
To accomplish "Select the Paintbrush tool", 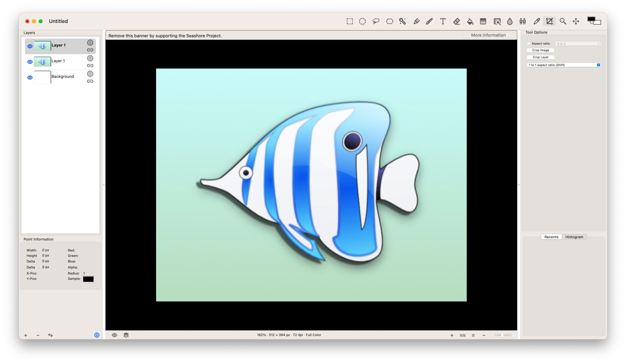I will 429,21.
